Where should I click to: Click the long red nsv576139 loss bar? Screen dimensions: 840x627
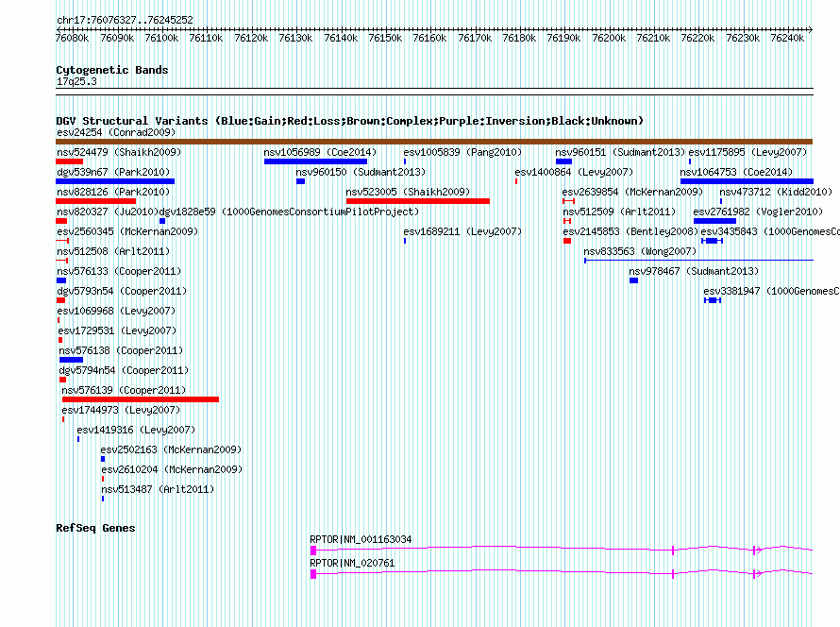[x=141, y=399]
